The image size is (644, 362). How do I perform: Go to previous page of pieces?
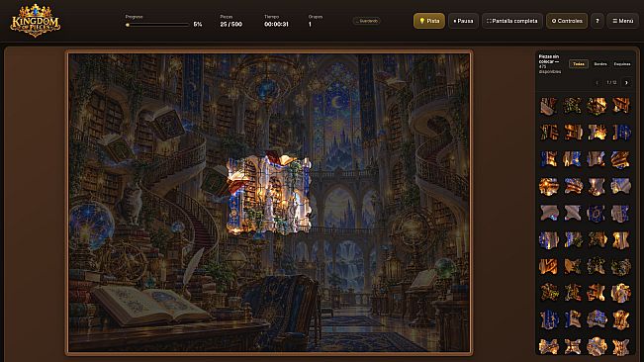[x=597, y=82]
